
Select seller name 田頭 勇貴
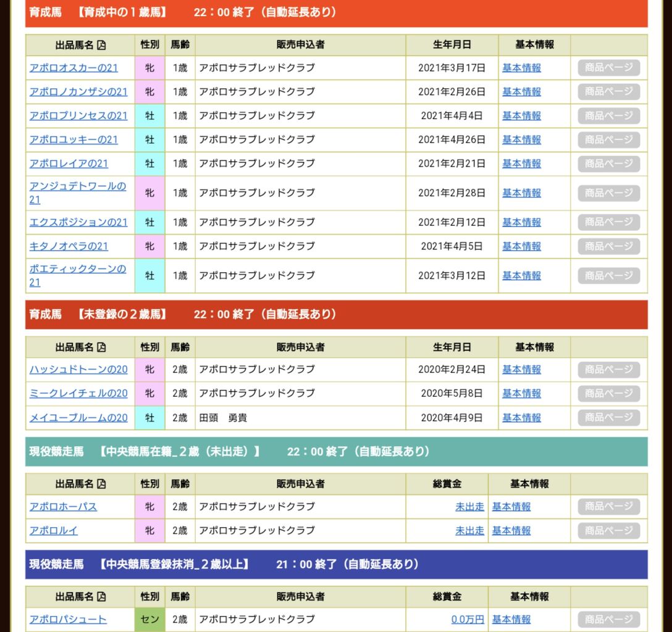pyautogui.click(x=224, y=417)
